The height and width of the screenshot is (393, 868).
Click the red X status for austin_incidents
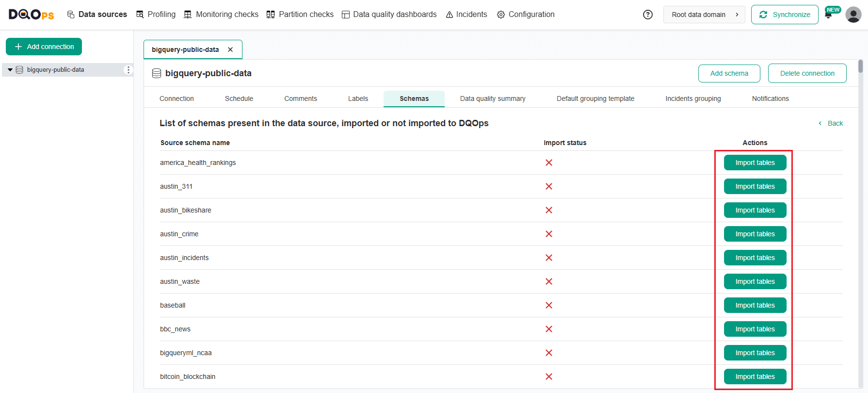pos(549,258)
